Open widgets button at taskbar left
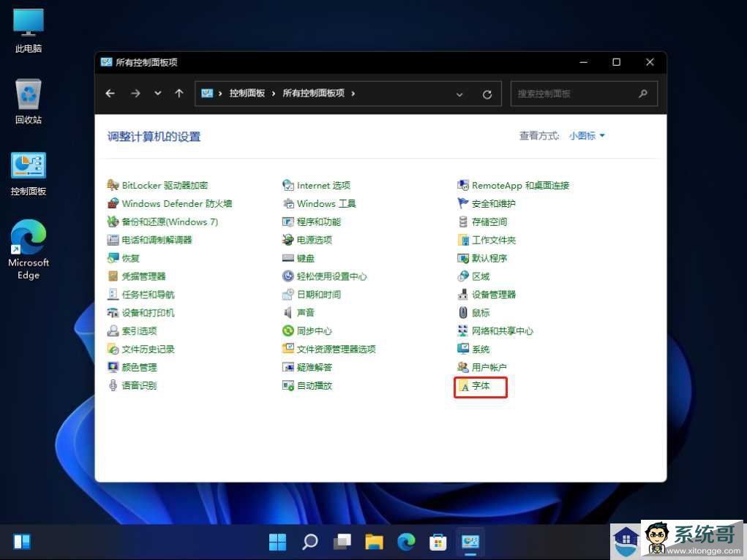 22,542
